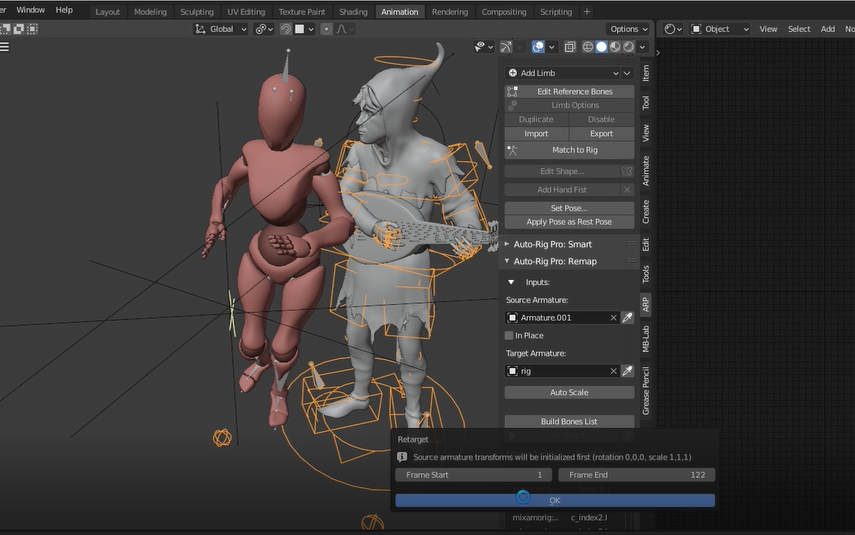
Task: Expand the Auto-Rig Pro: Smart panel
Action: [553, 244]
